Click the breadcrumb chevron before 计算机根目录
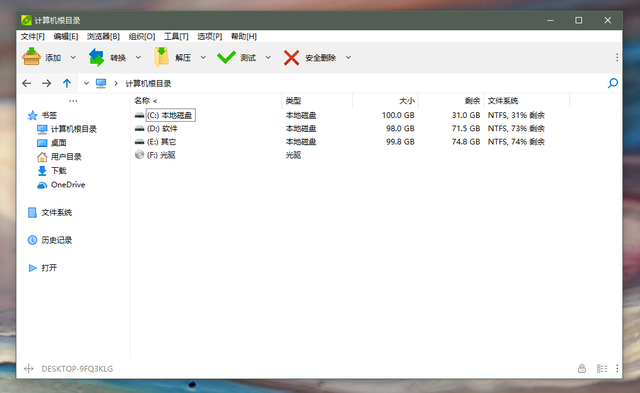Image resolution: width=640 pixels, height=393 pixels. [x=116, y=83]
